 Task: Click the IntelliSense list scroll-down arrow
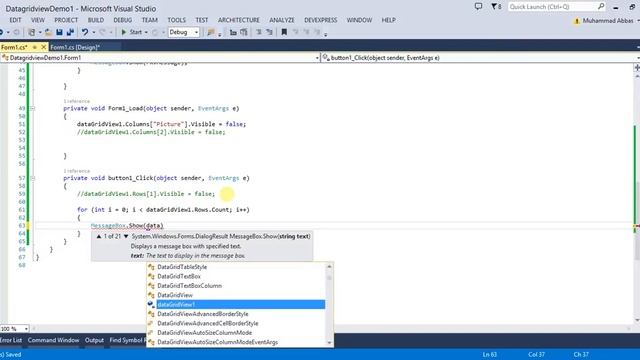coord(329,343)
